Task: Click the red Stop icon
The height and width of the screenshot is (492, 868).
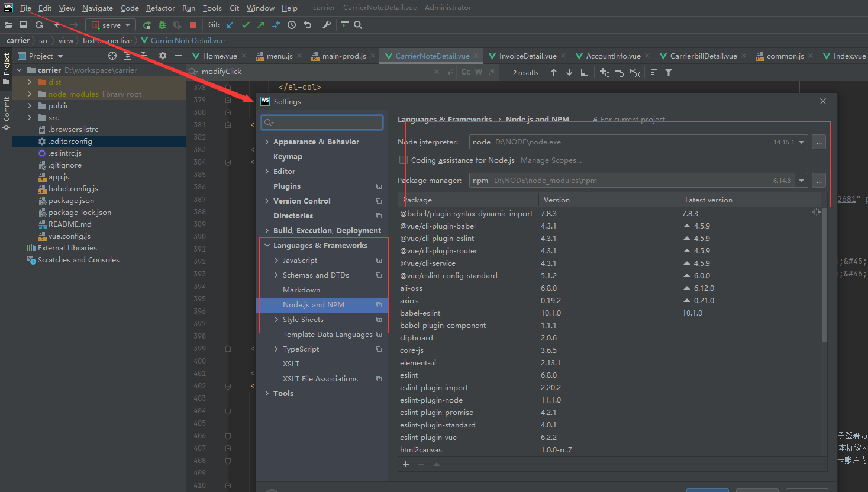Action: (x=193, y=25)
